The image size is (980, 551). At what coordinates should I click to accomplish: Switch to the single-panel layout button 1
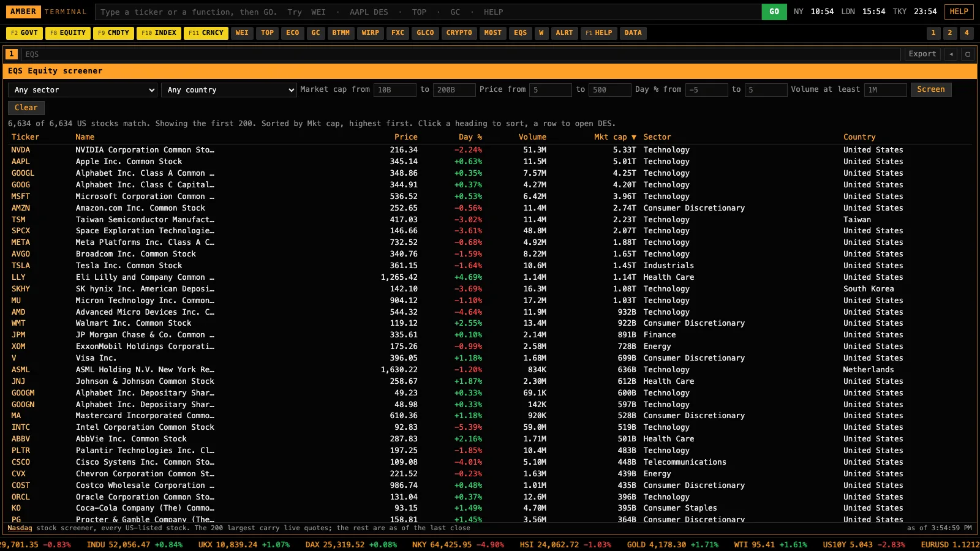tap(933, 33)
